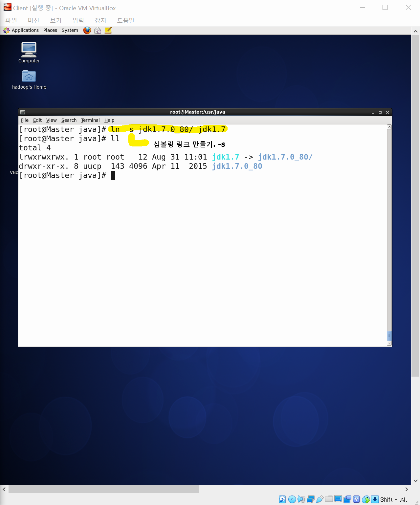Open the terminal View menu

point(51,120)
